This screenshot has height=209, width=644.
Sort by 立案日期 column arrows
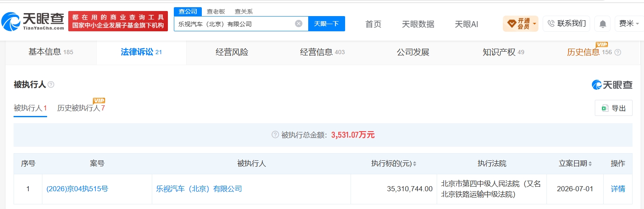tap(590, 164)
